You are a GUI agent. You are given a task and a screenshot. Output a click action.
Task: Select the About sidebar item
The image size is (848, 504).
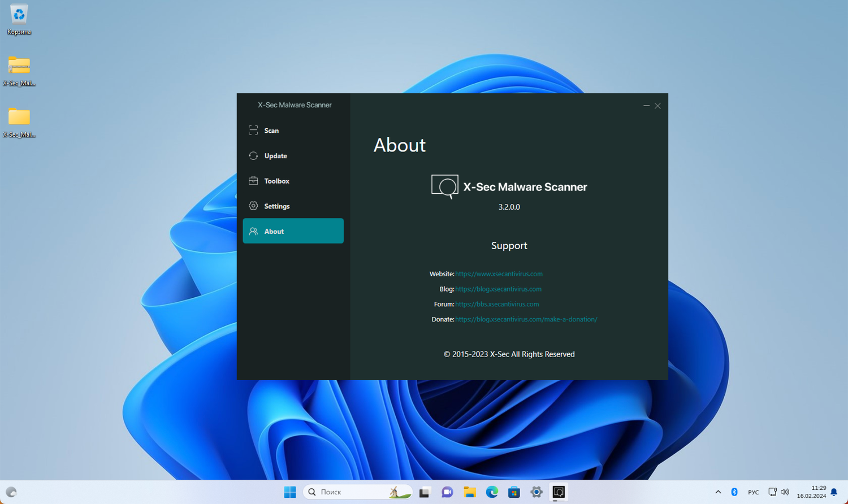[293, 231]
